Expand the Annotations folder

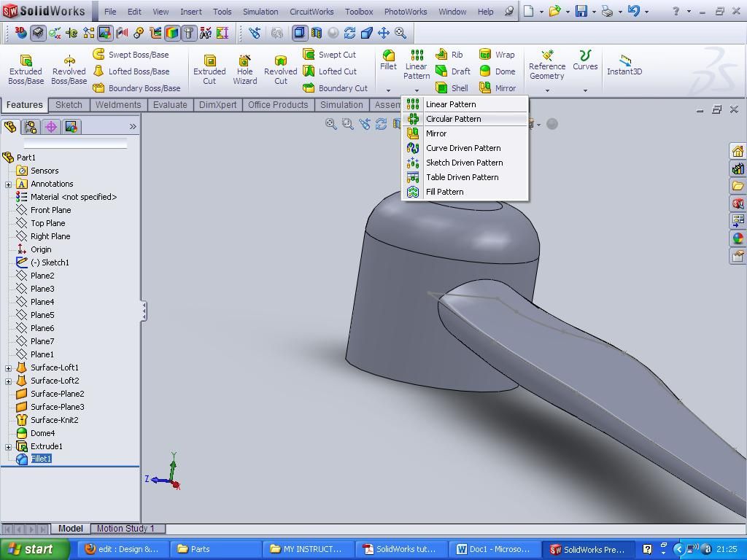8,184
